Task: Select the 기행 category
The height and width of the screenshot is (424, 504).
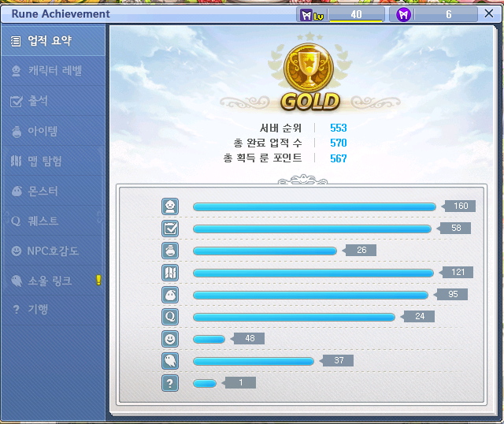Action: [x=53, y=310]
